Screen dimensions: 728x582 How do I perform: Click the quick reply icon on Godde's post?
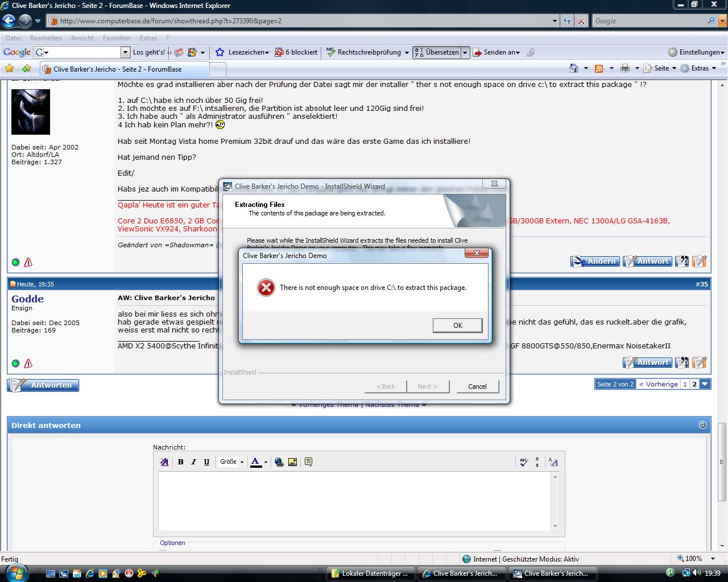coord(700,363)
